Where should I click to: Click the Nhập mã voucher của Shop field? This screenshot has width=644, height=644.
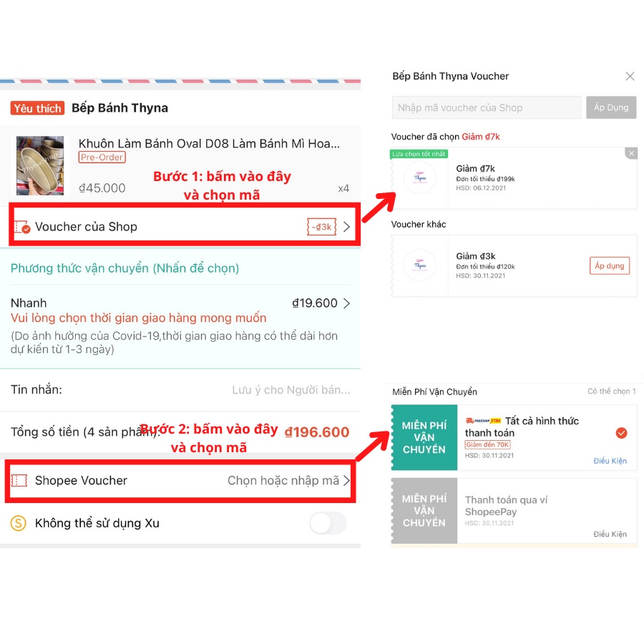click(487, 107)
